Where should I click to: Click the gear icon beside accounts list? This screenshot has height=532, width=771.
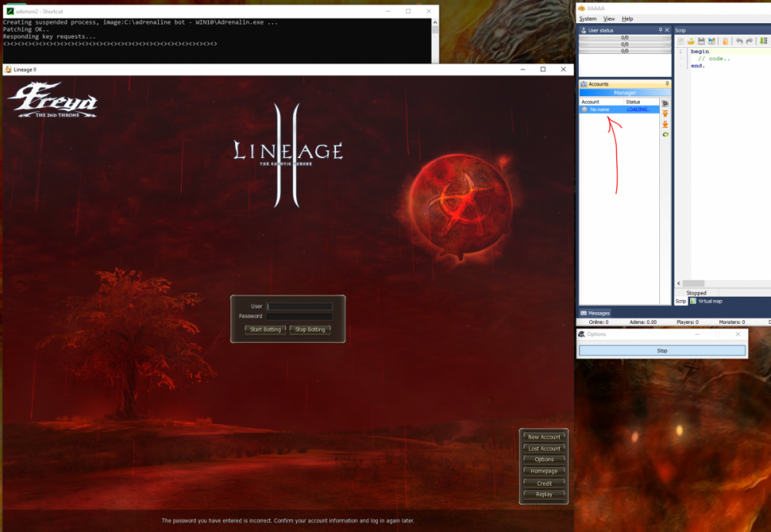point(665,103)
